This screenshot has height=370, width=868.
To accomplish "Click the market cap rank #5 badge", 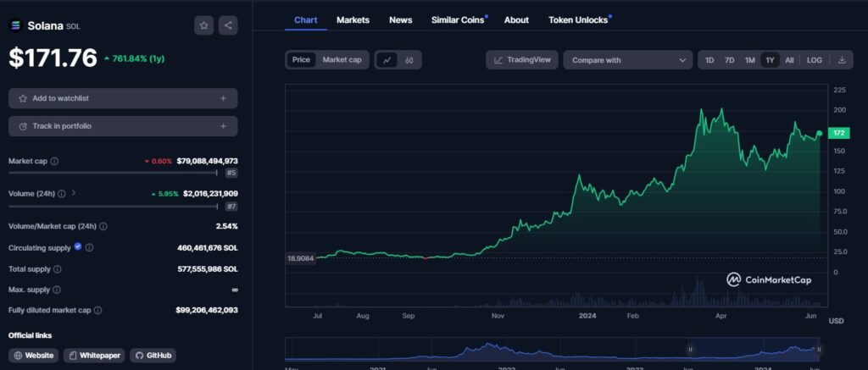I will [231, 173].
